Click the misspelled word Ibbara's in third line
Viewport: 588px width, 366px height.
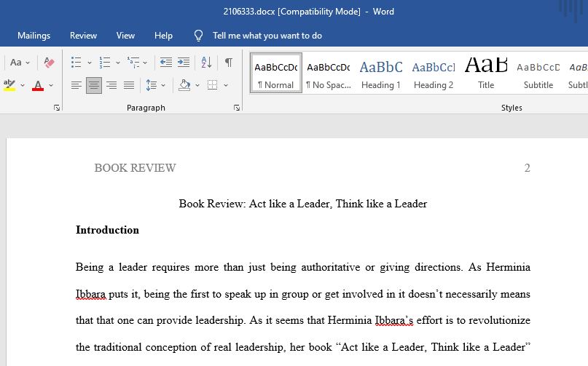pos(394,320)
